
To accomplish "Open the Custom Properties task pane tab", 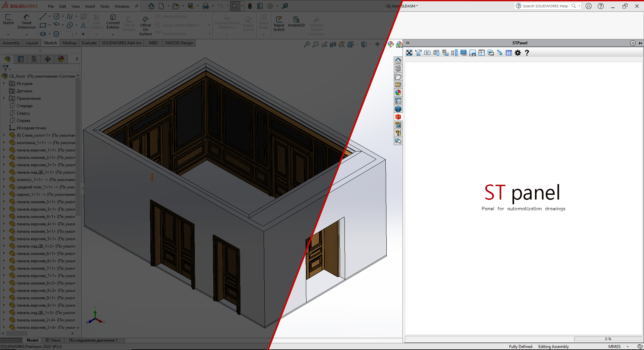I will pyautogui.click(x=398, y=101).
